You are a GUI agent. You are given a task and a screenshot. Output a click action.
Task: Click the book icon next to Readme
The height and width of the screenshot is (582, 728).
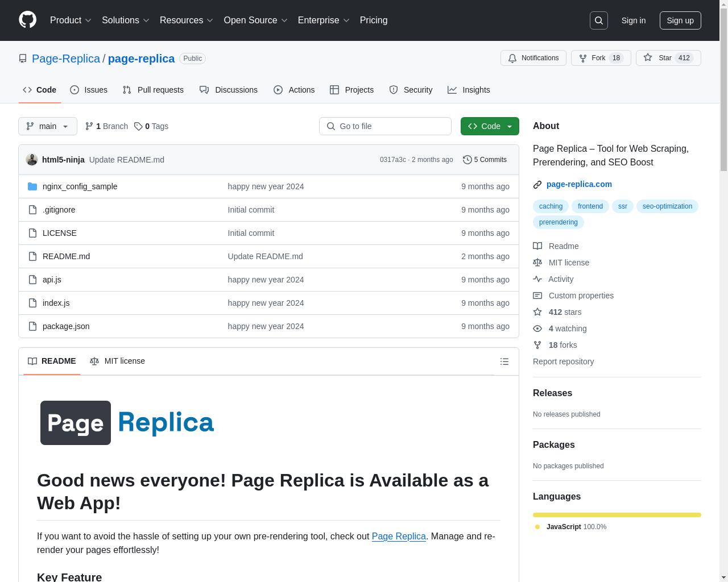pyautogui.click(x=537, y=246)
